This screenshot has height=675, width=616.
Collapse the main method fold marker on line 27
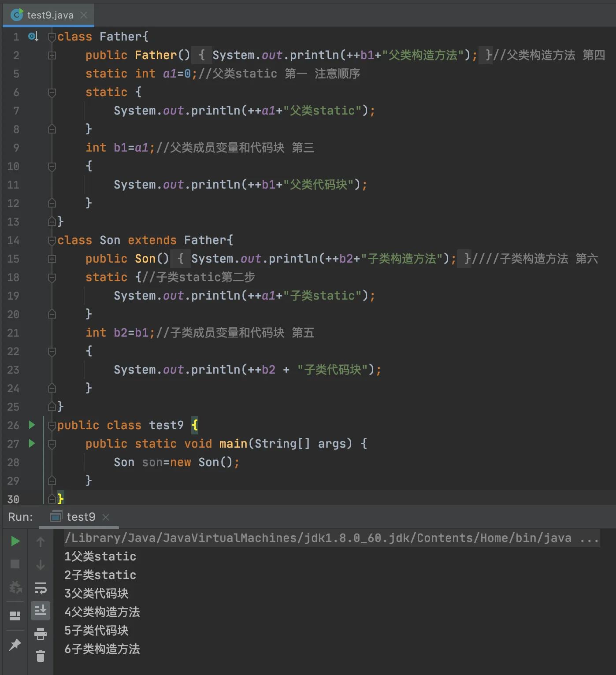(52, 444)
